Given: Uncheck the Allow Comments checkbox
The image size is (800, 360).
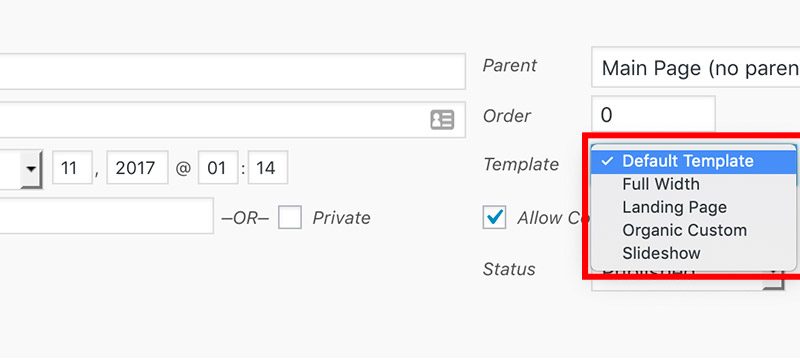Looking at the screenshot, I should [x=494, y=217].
